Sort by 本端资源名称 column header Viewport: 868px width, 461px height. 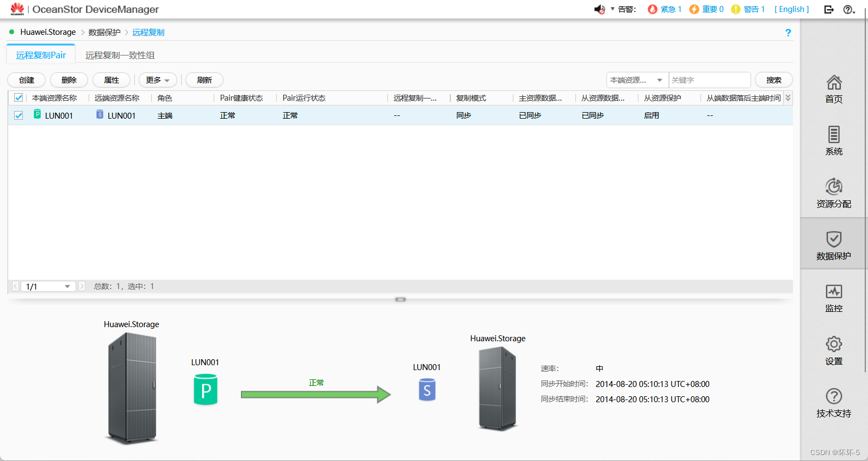[54, 98]
